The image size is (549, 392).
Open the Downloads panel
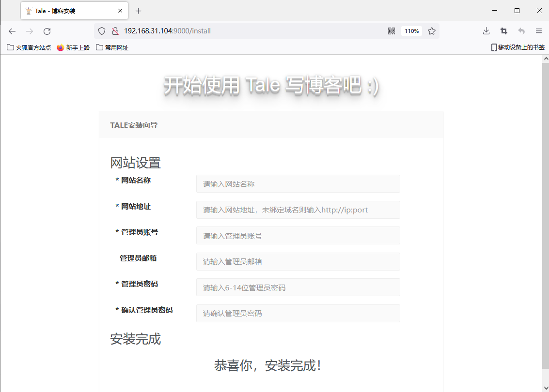point(486,31)
